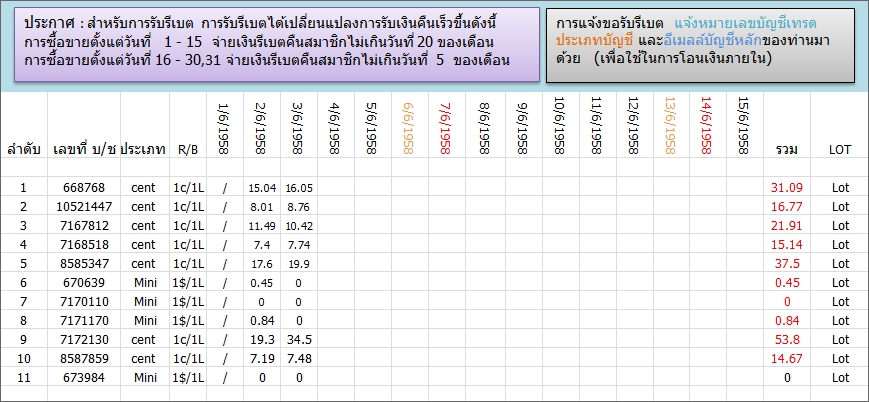
Task: Select the 1$/1L cell for account 673984
Action: [188, 378]
